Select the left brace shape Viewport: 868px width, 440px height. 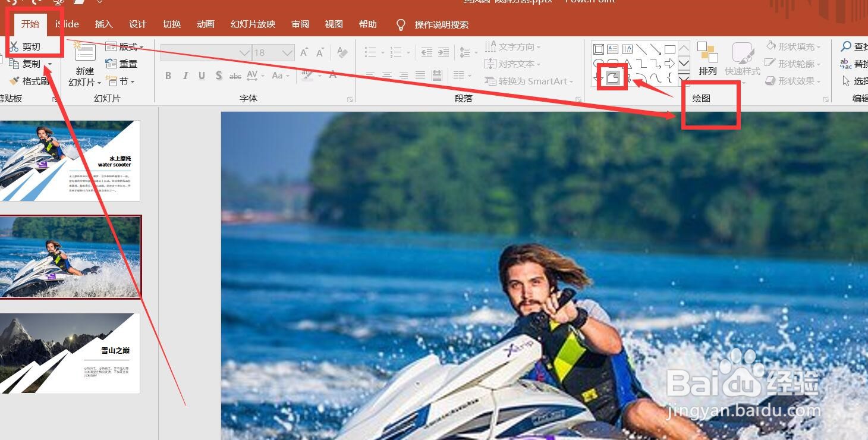click(670, 78)
